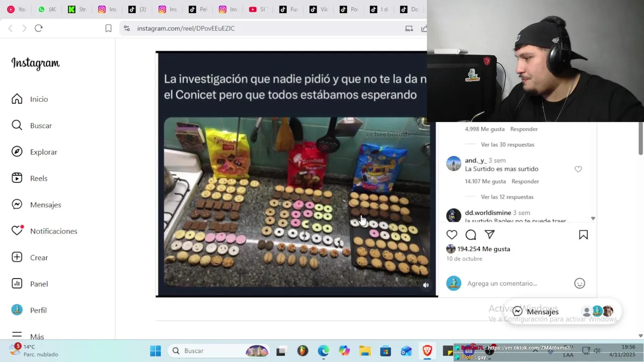Open Task View on the taskbar
The height and width of the screenshot is (362, 644).
(281, 351)
